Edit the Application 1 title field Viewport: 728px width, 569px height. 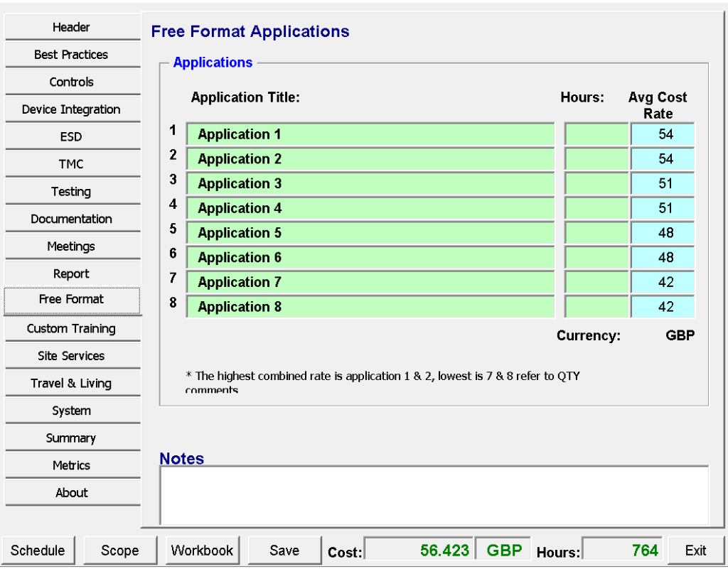point(370,134)
